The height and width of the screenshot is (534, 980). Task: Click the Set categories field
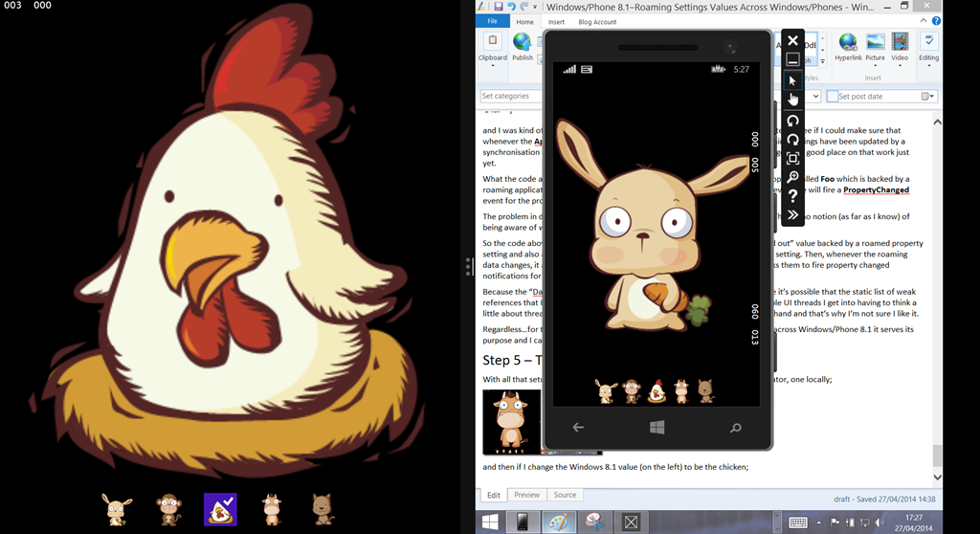click(511, 96)
